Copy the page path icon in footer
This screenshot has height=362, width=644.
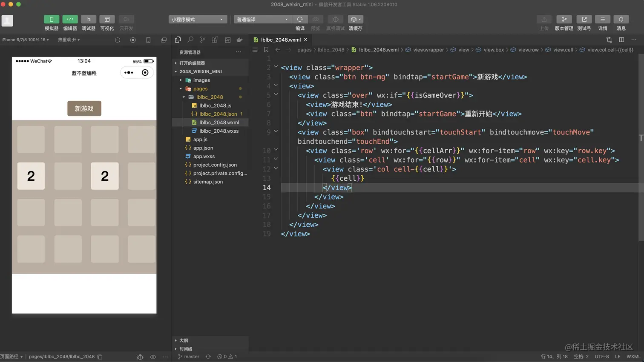100,357
